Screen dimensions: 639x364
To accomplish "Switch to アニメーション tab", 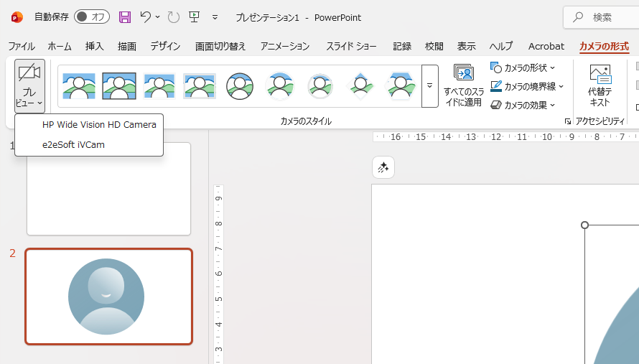I will pyautogui.click(x=285, y=47).
